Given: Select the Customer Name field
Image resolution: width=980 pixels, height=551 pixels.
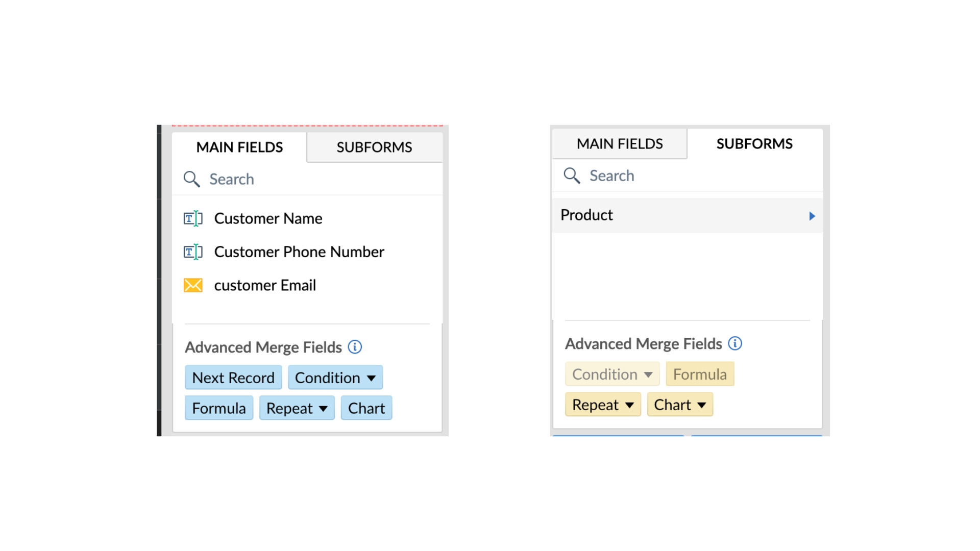Looking at the screenshot, I should 307,218.
